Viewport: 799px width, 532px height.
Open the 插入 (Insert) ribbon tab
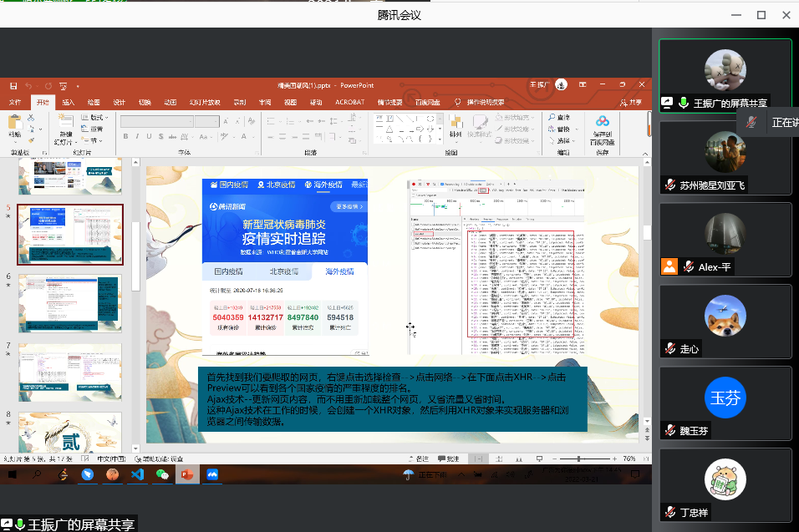pos(68,102)
